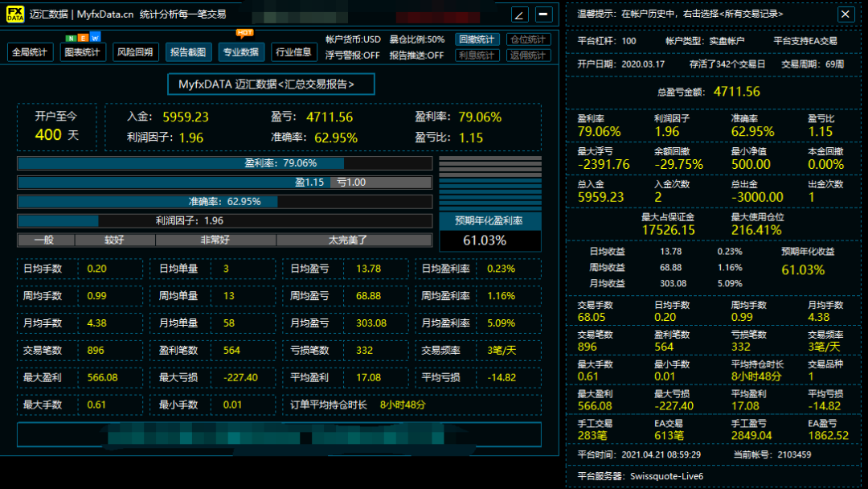Select the 报告截图 tab
Screen dimensions: 868x489
(189, 52)
